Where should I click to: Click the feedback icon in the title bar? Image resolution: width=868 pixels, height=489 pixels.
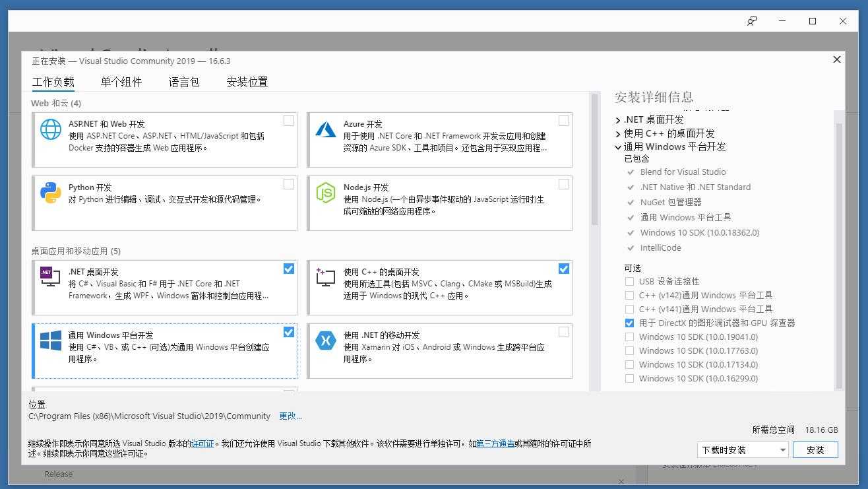click(752, 21)
